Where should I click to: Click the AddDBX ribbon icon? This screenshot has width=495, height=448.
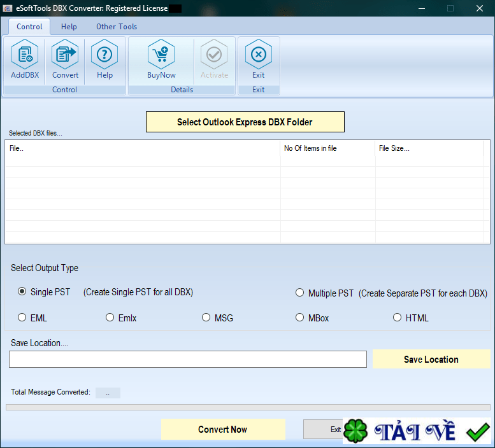[25, 55]
